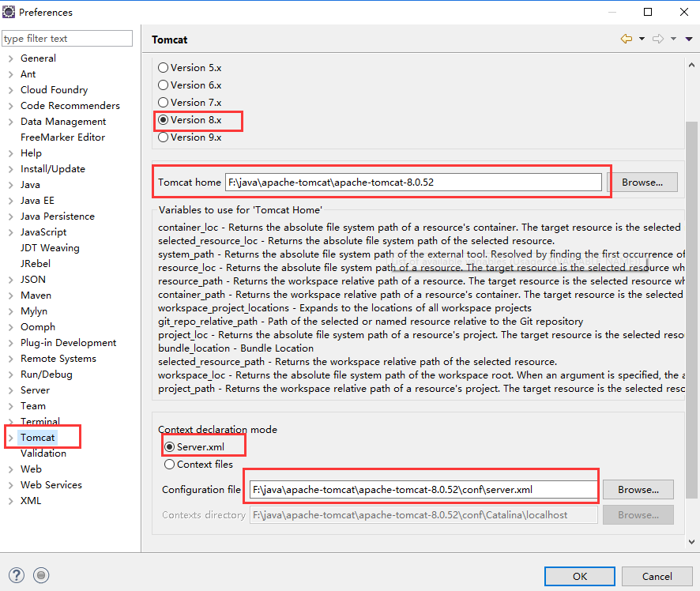Open Remote Systems preferences

pyautogui.click(x=58, y=359)
